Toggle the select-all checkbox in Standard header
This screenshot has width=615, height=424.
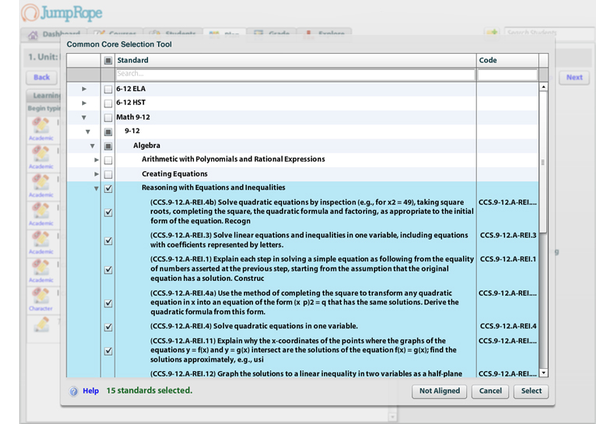pyautogui.click(x=108, y=60)
